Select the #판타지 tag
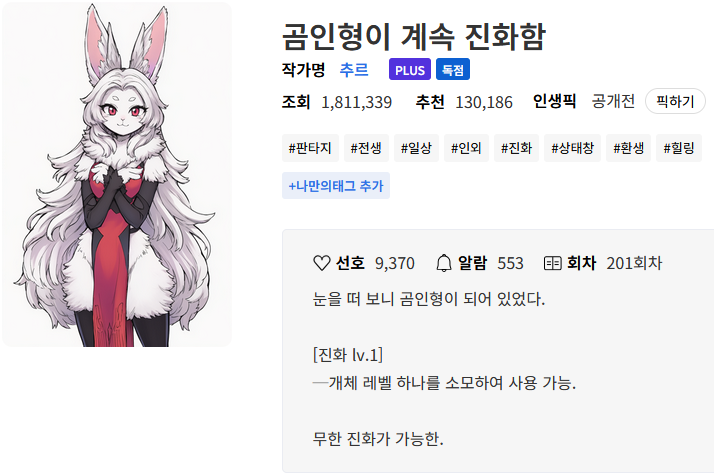The image size is (714, 475). pos(310,148)
